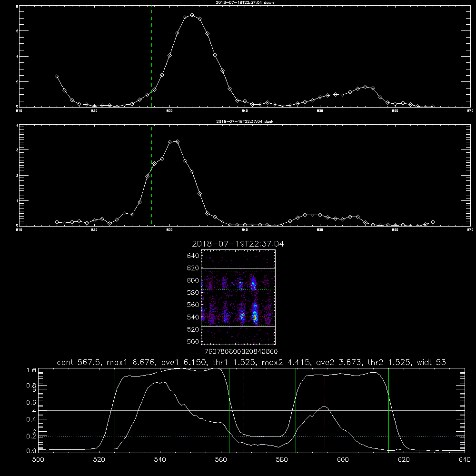Click heatmap y-axis label 560
The width and height of the screenshot is (476, 476).
[x=193, y=305]
